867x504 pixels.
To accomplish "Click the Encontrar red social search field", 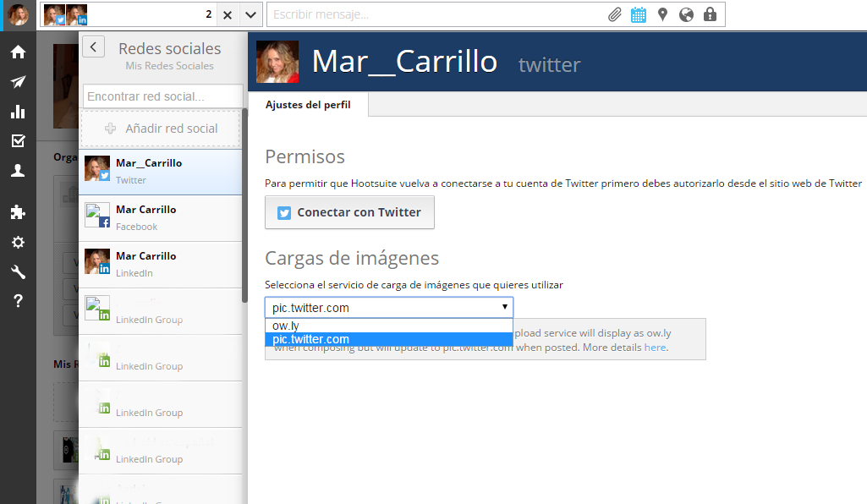I will pyautogui.click(x=162, y=96).
